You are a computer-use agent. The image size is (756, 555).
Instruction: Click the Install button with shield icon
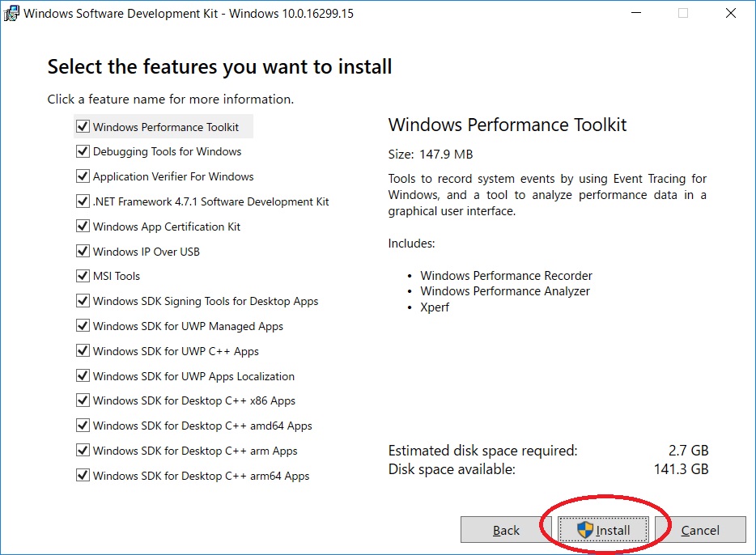pyautogui.click(x=603, y=529)
